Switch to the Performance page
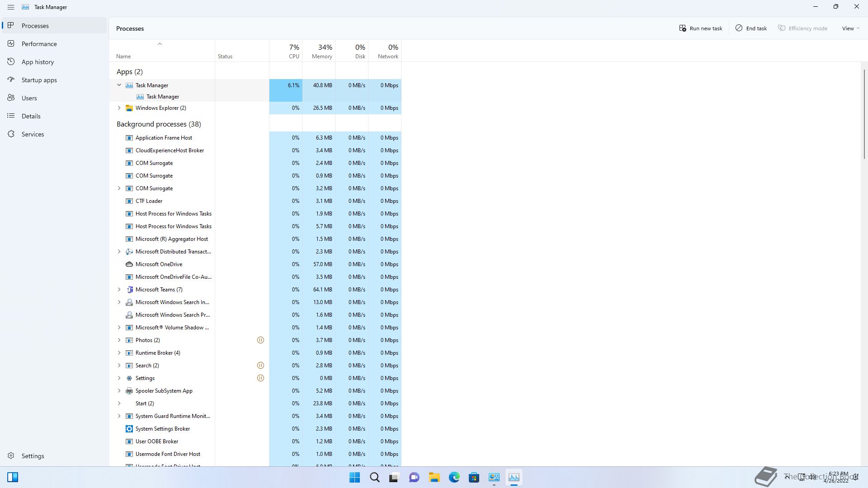 54,44
